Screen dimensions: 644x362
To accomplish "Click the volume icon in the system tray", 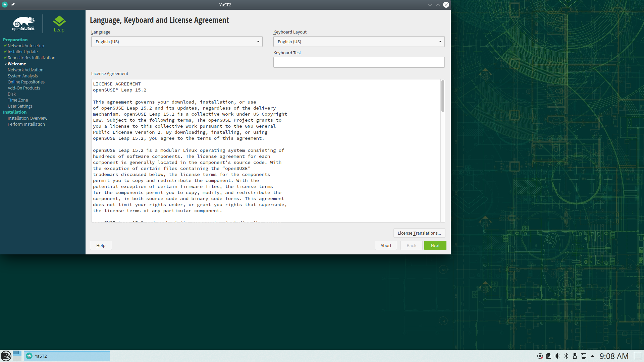I will point(557,356).
